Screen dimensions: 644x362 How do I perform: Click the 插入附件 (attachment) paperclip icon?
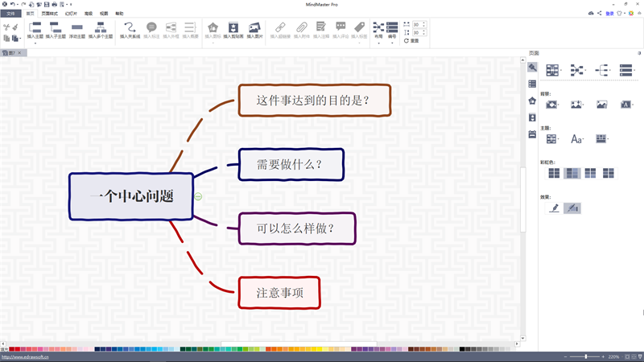pyautogui.click(x=301, y=27)
